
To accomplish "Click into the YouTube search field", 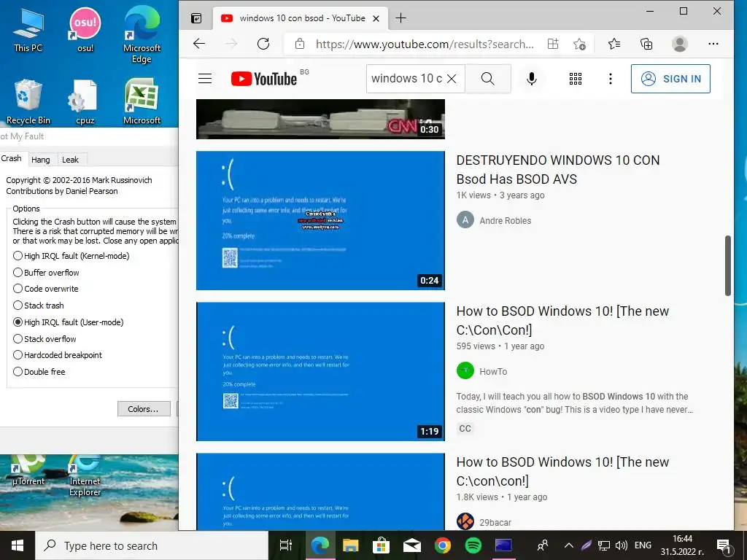I will pyautogui.click(x=406, y=79).
